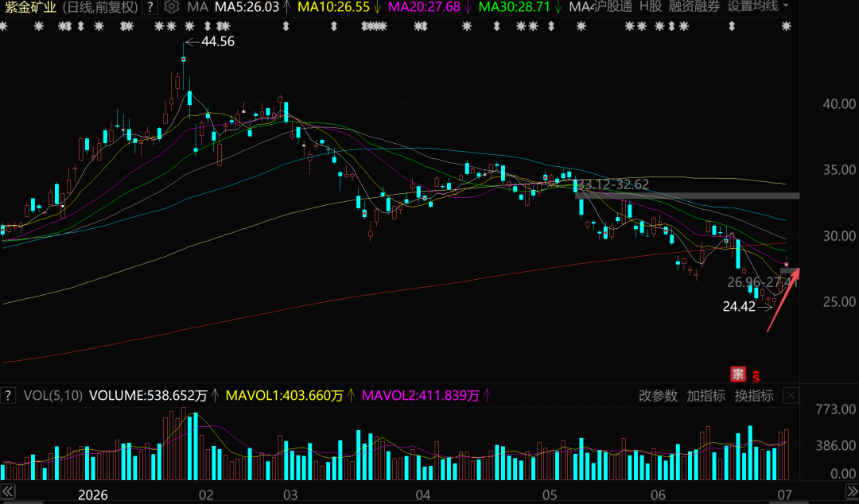Viewport: 859px width, 504px height.
Task: Click the 05 month marker on timeline
Action: (x=550, y=495)
